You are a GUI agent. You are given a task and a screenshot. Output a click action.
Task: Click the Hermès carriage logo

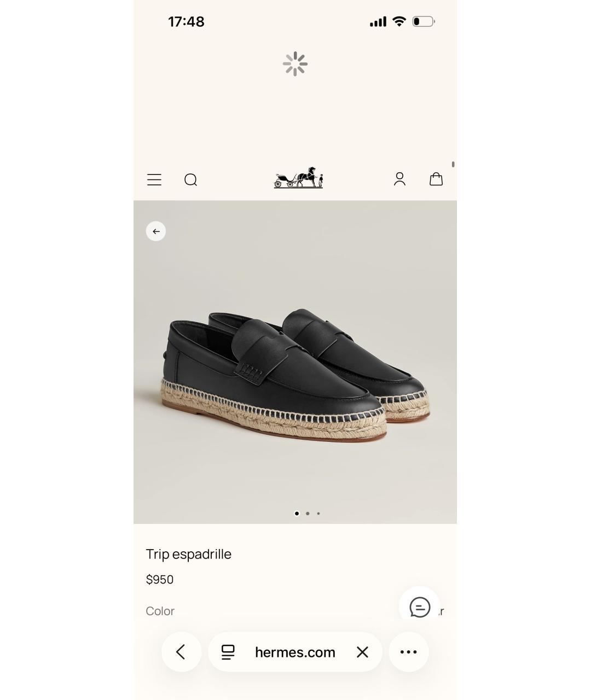(298, 178)
